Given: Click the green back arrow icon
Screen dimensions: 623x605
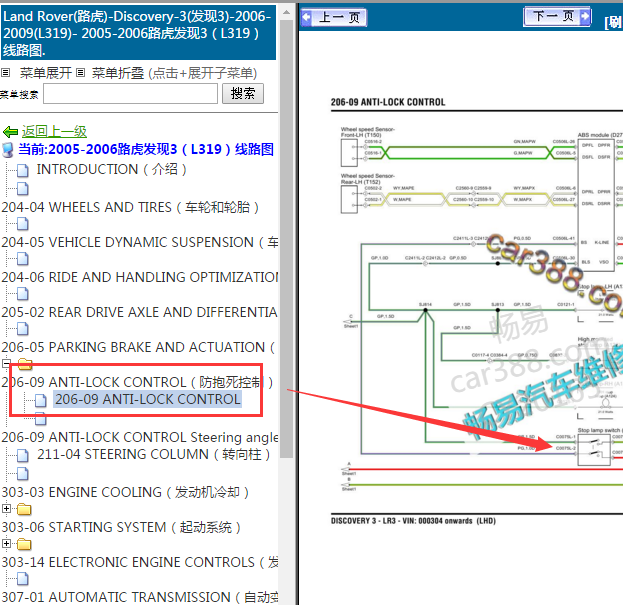Looking at the screenshot, I should click(10, 132).
